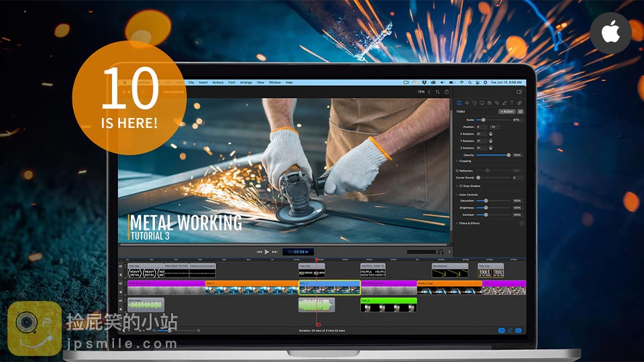Toggle the inspector sidebar panel icon
644x362 pixels.
(519, 92)
